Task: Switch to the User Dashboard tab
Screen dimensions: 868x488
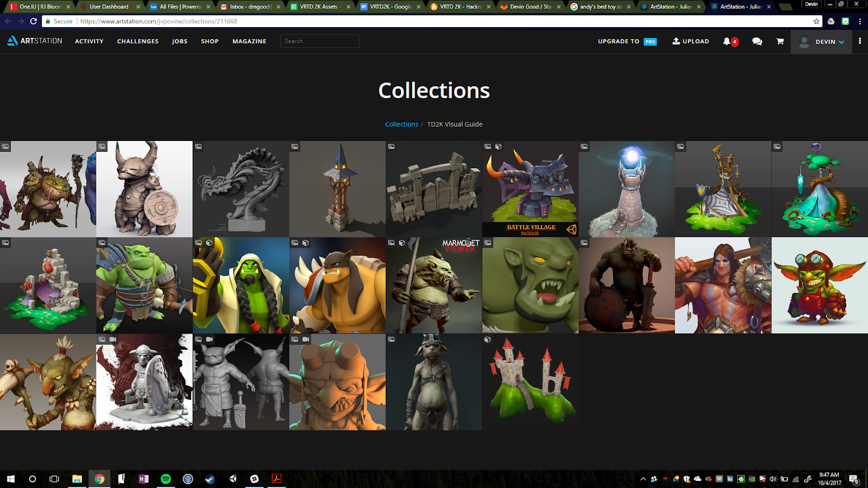Action: click(x=110, y=7)
